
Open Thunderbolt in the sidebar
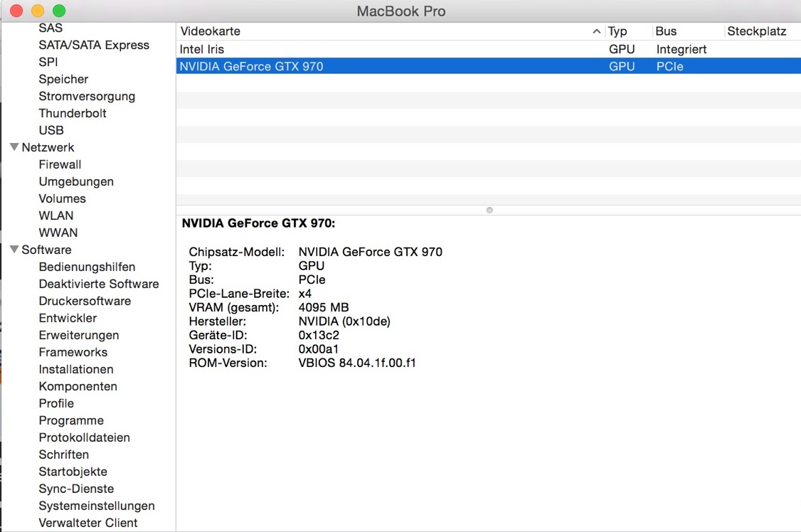click(73, 113)
